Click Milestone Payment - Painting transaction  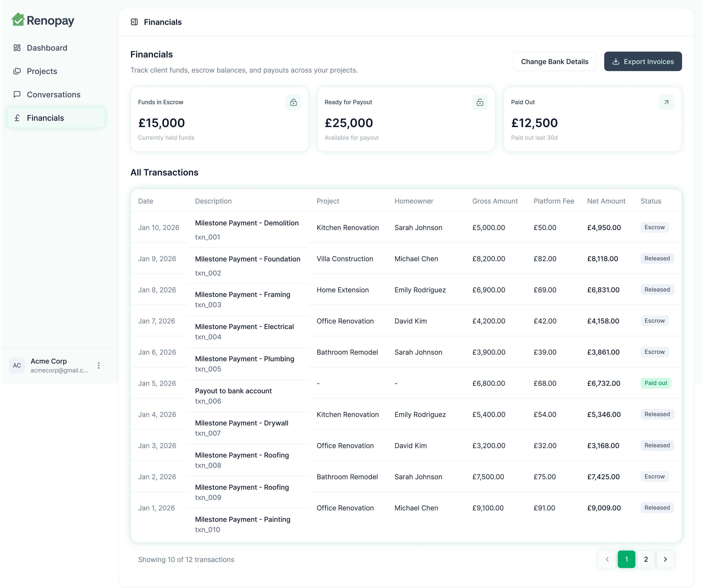click(x=243, y=519)
